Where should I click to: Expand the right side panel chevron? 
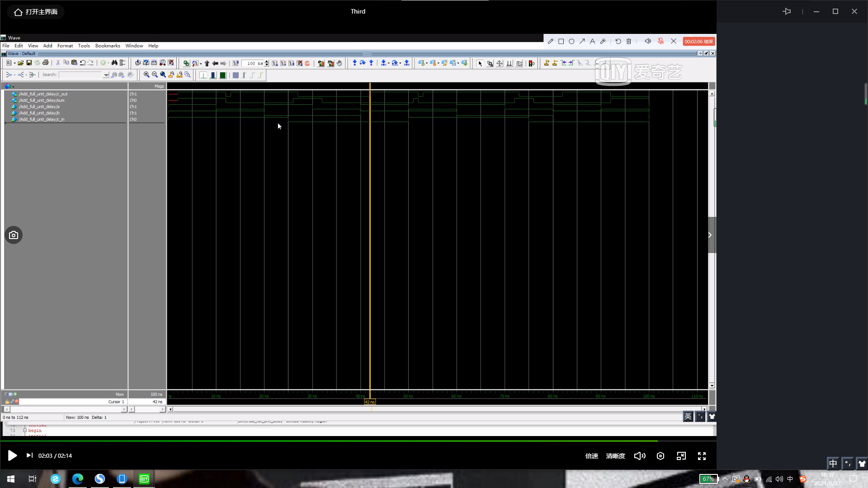(710, 235)
